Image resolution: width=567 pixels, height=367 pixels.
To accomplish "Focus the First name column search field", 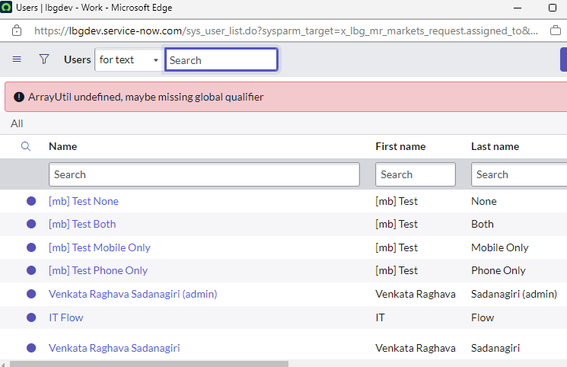I will click(x=415, y=175).
